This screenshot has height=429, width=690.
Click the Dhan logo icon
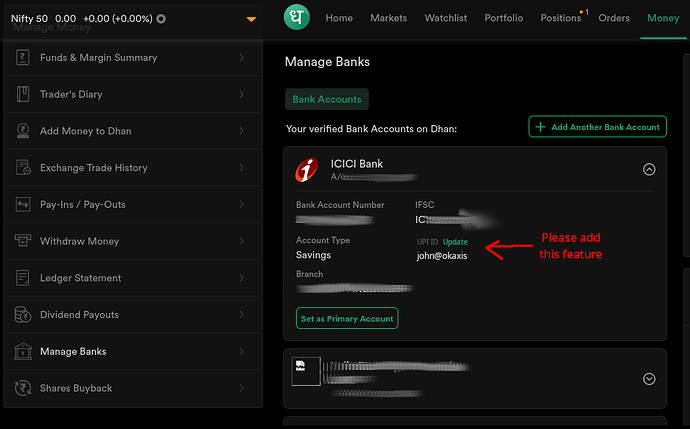click(297, 17)
